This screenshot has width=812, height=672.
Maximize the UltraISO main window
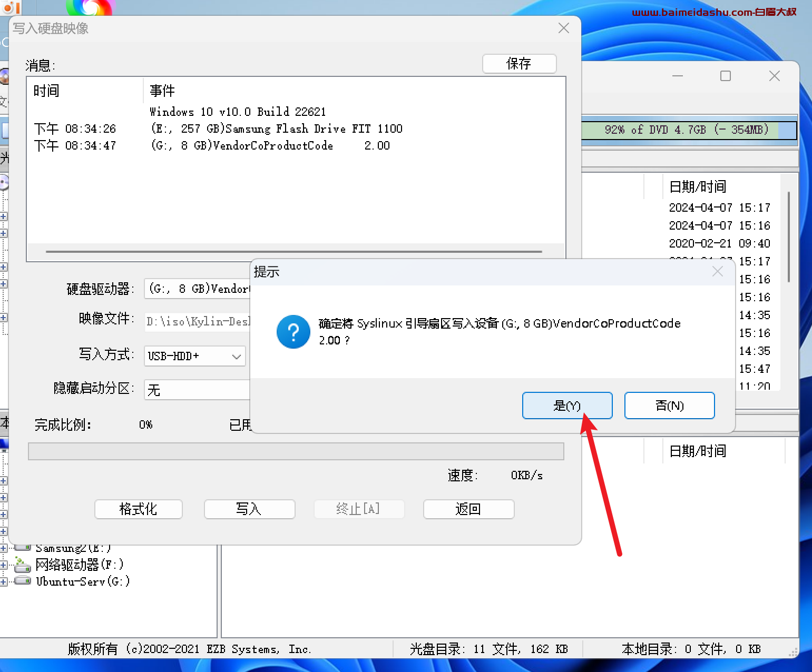[726, 76]
